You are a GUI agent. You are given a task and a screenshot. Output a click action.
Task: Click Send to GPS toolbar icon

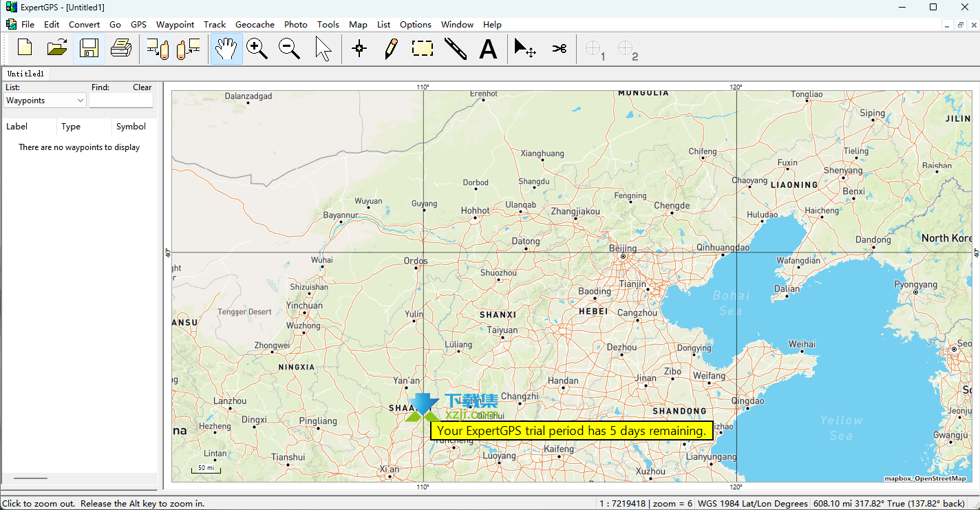point(158,48)
